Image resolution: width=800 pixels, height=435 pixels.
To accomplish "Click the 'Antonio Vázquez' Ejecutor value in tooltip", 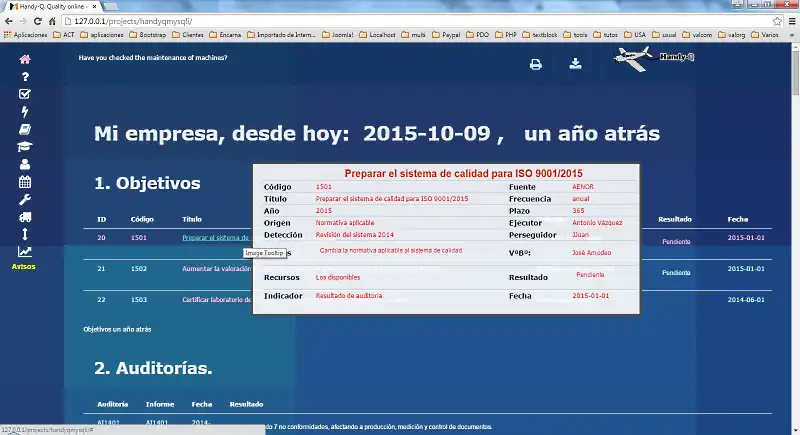I will tap(597, 223).
